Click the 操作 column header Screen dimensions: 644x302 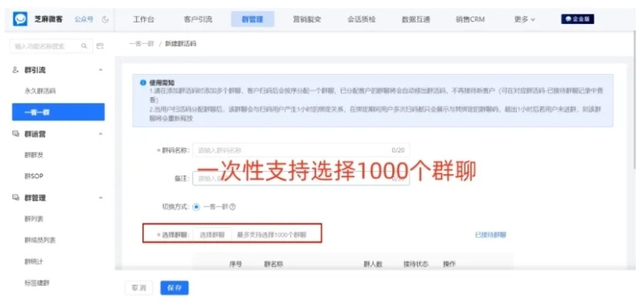449,264
